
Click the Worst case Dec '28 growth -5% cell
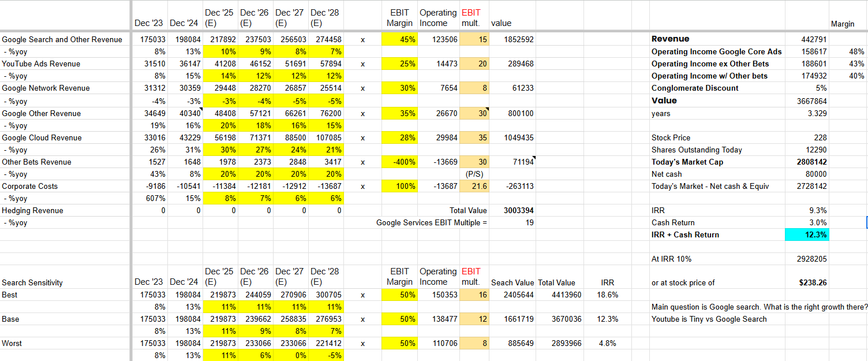tap(326, 355)
